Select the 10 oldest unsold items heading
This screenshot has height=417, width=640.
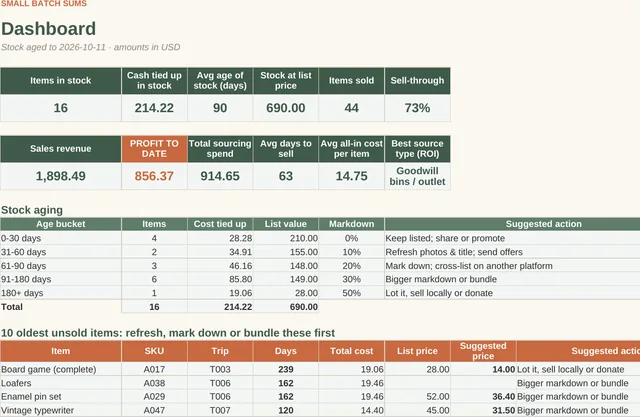click(x=168, y=333)
